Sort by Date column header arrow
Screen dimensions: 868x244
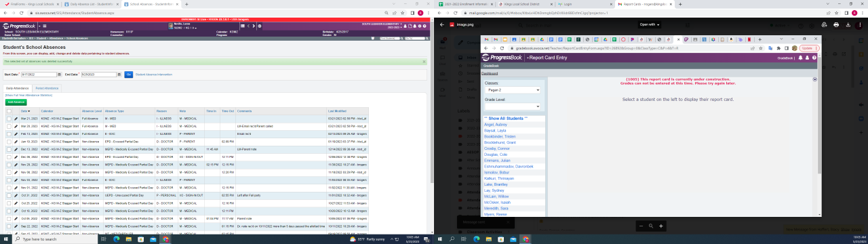(29, 111)
